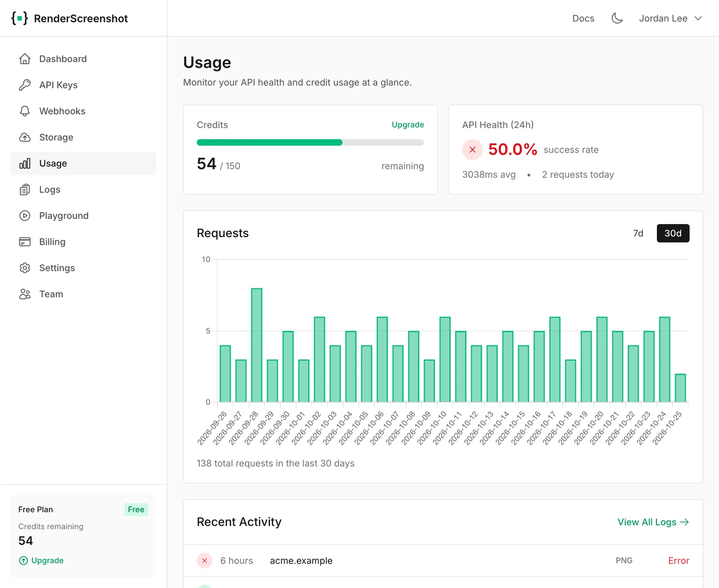
Task: Click the '2 requests today' text
Action: 578,175
